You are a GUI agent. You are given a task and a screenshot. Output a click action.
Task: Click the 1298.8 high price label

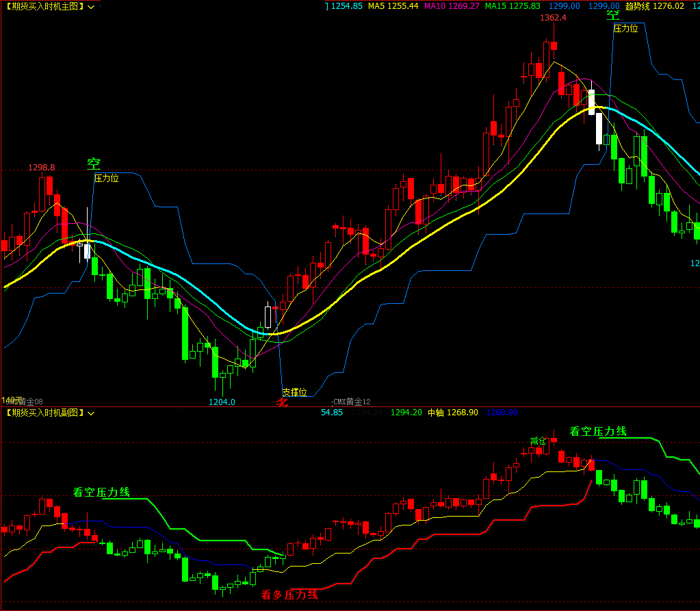[x=42, y=168]
